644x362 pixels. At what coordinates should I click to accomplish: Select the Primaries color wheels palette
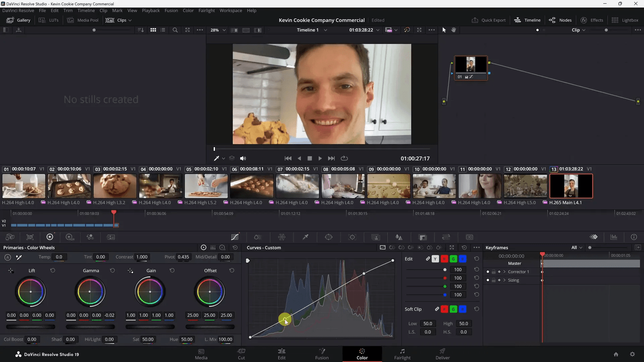pos(50,237)
